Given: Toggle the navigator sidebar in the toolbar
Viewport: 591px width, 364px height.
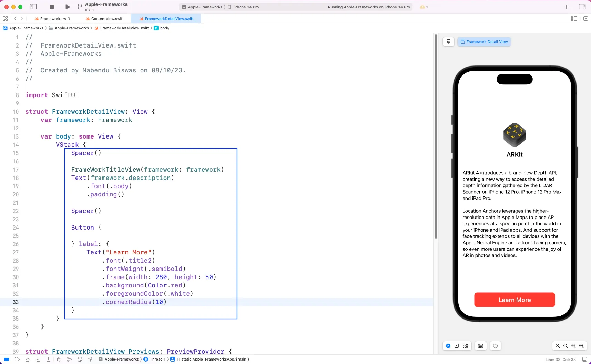Looking at the screenshot, I should 33,7.
